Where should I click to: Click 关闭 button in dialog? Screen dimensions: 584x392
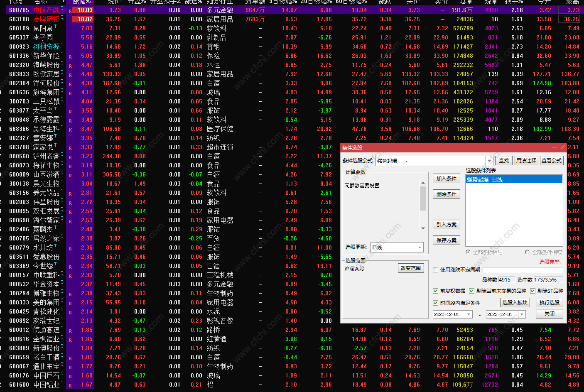click(549, 314)
